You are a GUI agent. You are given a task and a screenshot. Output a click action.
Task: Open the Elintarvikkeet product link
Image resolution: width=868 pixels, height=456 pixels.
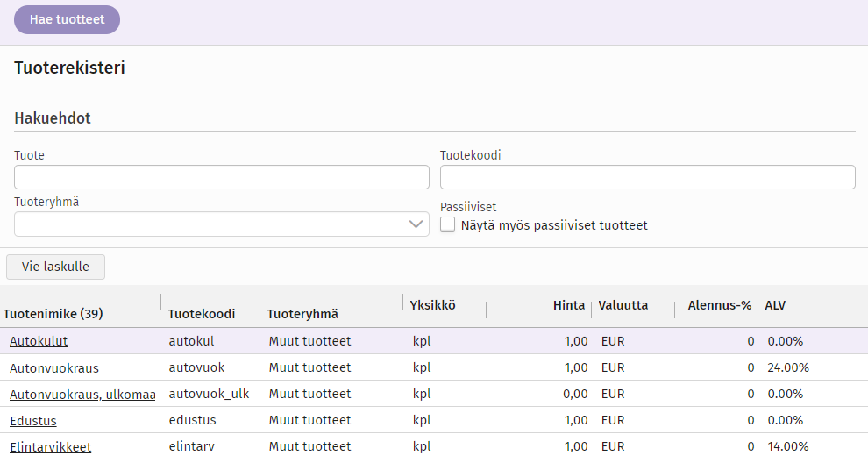[x=50, y=447]
